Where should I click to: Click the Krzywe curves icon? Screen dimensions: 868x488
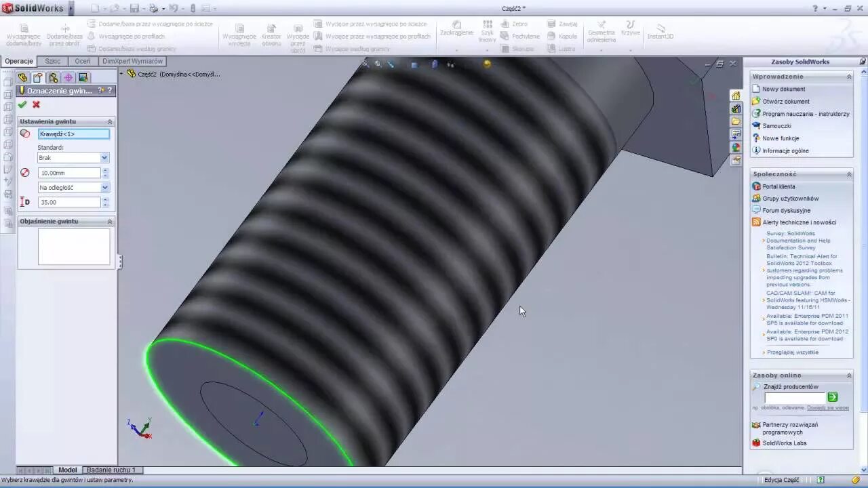point(631,24)
